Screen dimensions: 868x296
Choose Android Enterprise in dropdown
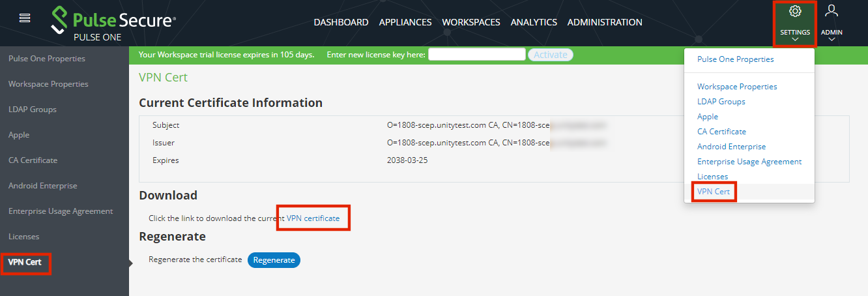coord(732,147)
